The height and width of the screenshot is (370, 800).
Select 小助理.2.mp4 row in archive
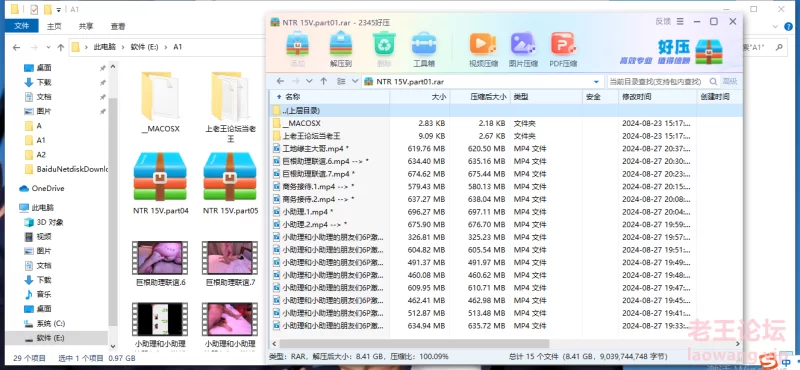505,225
